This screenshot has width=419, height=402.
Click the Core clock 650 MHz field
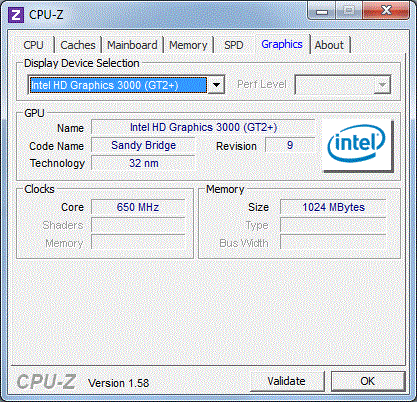pyautogui.click(x=138, y=207)
